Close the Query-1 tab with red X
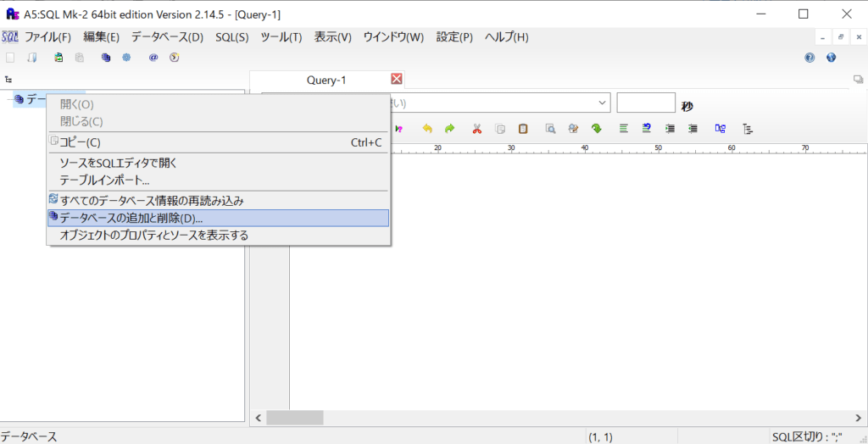The height and width of the screenshot is (444, 868). (x=397, y=79)
